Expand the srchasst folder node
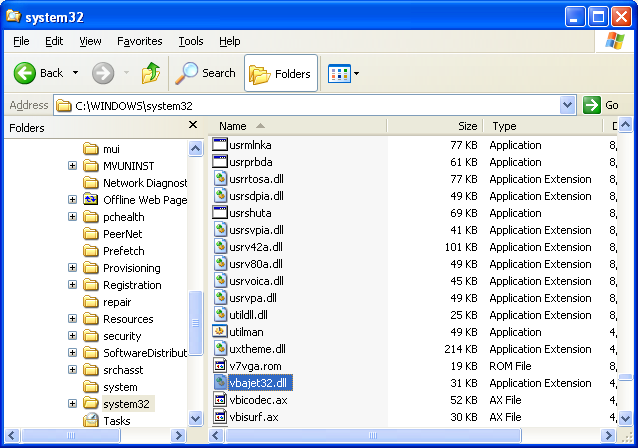Viewport: 638px width, 448px height. [x=72, y=369]
